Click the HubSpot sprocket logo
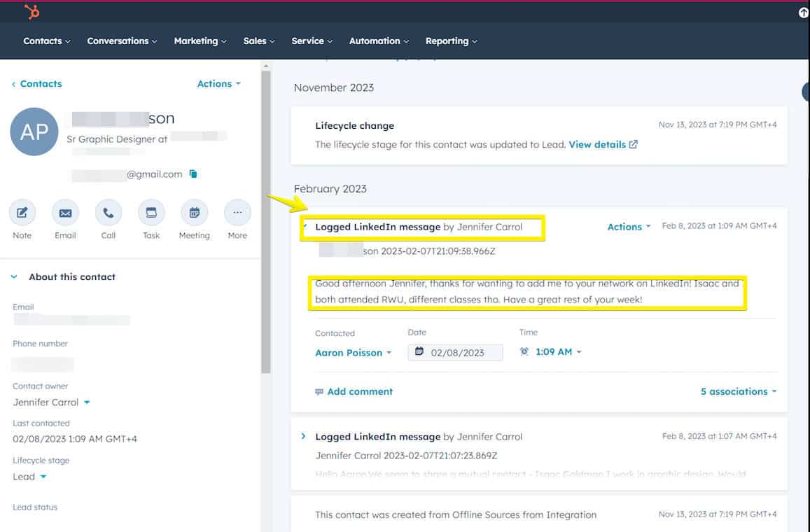The image size is (810, 532). (x=31, y=11)
